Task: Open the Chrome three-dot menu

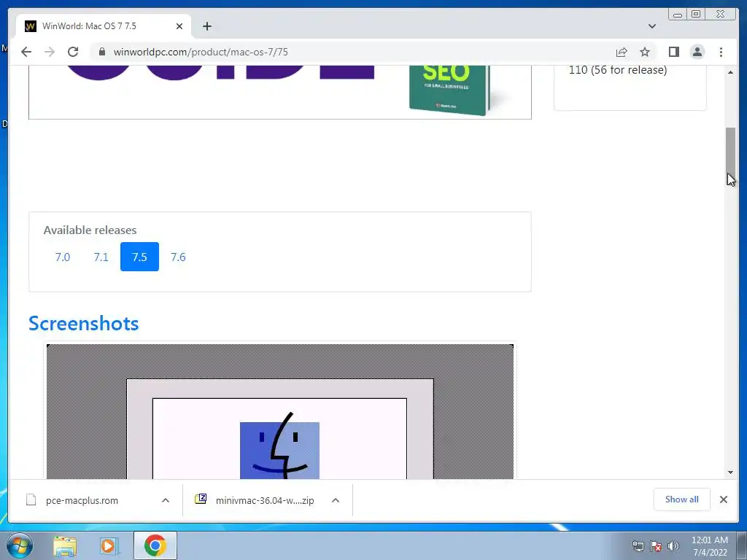Action: pyautogui.click(x=721, y=52)
